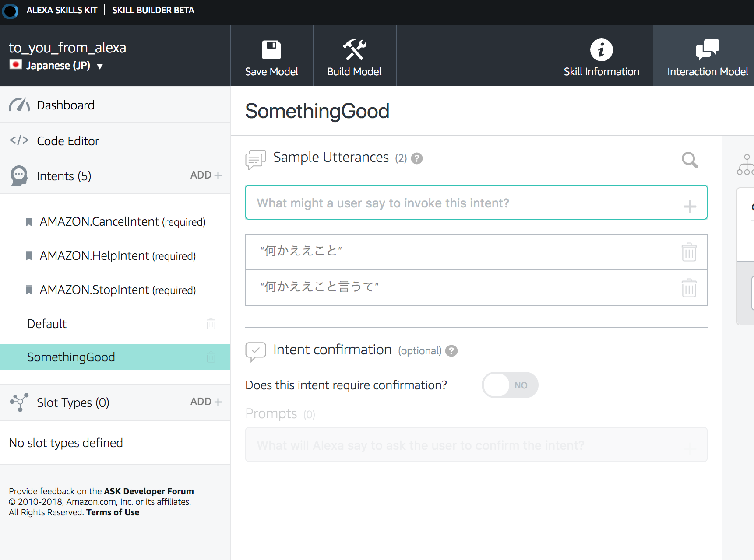Delete the utterance "何かええこと"
The image size is (754, 560).
coord(689,252)
